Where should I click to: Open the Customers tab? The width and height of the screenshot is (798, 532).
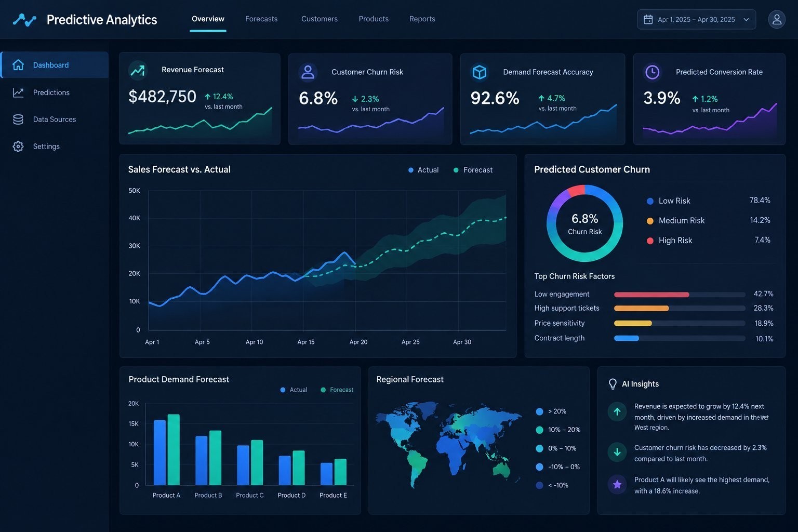(320, 19)
